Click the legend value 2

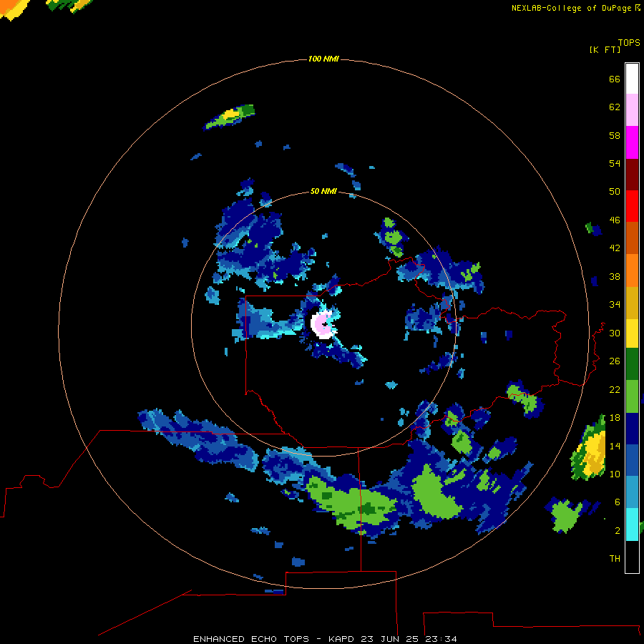tap(618, 531)
